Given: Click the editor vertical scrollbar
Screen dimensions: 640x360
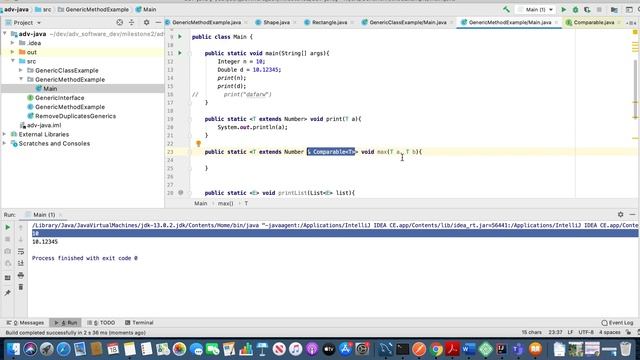Looking at the screenshot, I should click(x=636, y=88).
